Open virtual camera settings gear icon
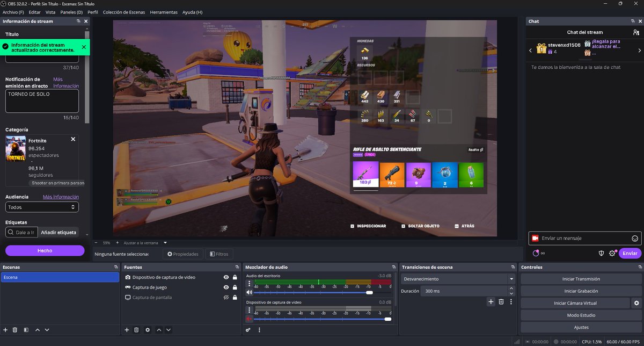Image resolution: width=644 pixels, height=346 pixels. [636, 303]
